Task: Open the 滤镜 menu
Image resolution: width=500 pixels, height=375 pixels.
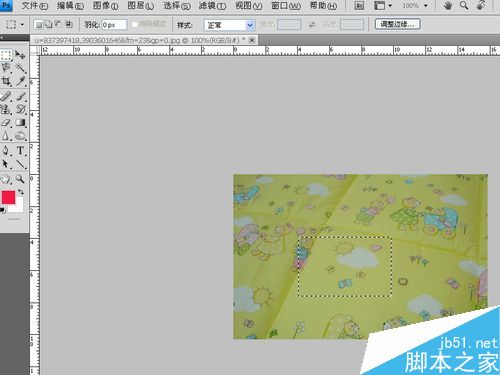Action: 212,6
